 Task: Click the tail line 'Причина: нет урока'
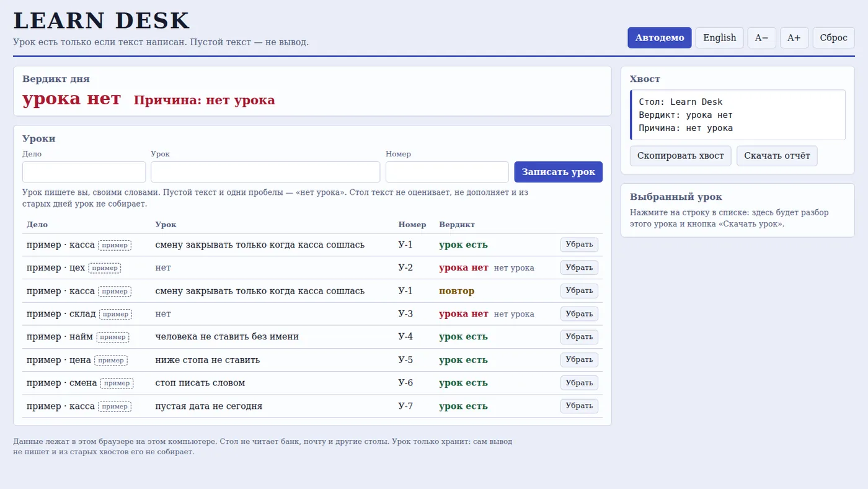[686, 128]
